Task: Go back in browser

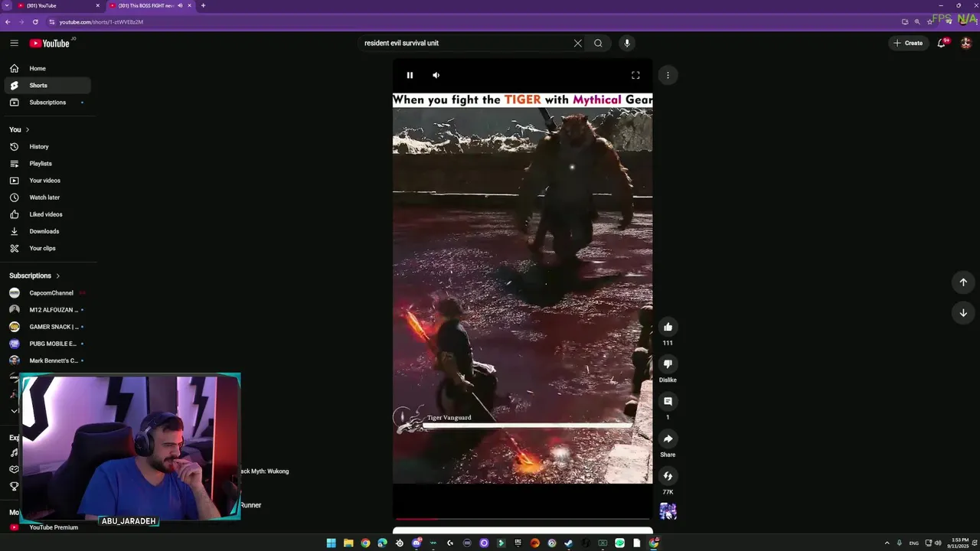Action: 8,21
